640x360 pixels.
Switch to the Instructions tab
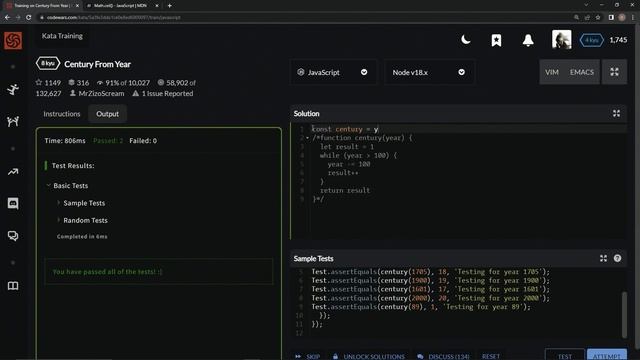(x=62, y=114)
